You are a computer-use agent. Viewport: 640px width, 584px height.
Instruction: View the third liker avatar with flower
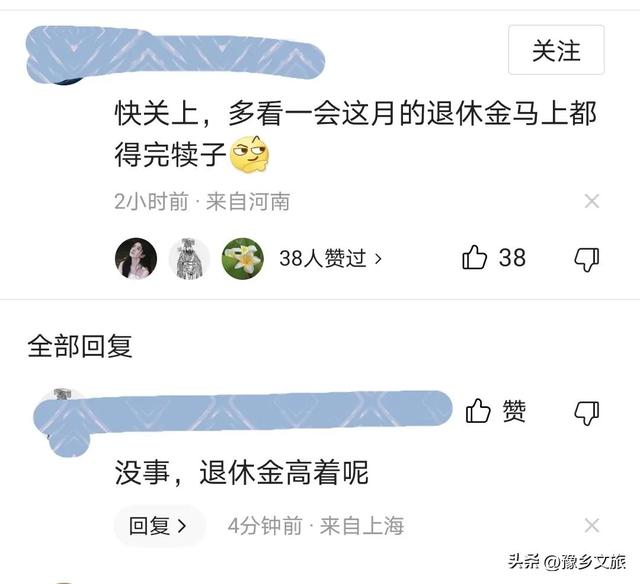242,259
